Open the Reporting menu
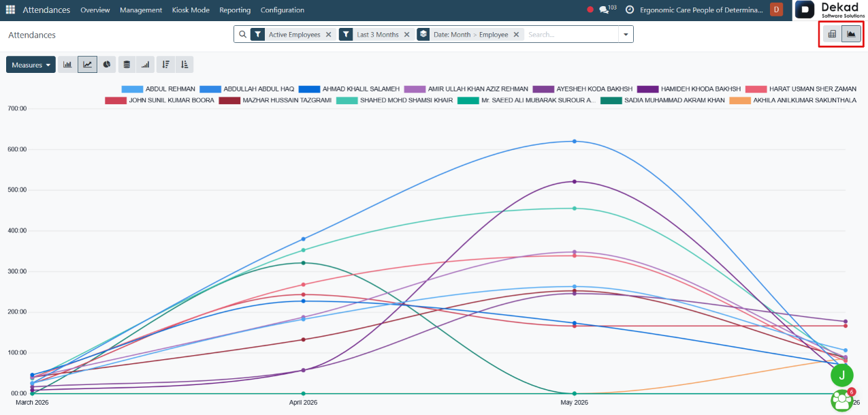 click(235, 10)
